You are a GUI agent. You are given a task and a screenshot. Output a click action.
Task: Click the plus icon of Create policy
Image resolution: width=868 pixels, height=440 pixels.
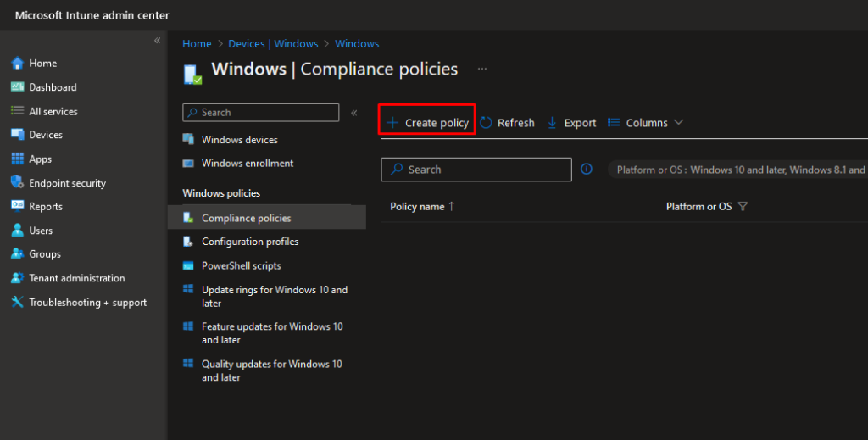click(x=393, y=123)
